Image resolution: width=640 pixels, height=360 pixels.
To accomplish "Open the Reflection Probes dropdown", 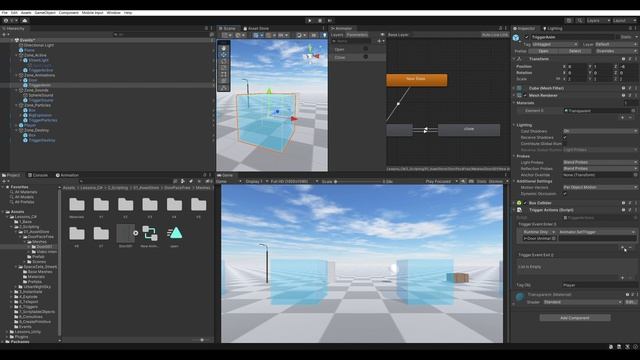I will pyautogui.click(x=600, y=169).
